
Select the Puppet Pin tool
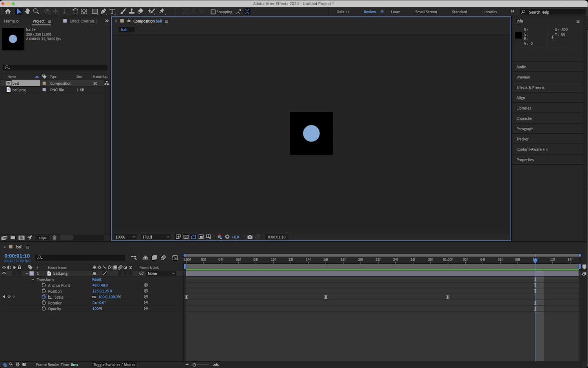162,11
